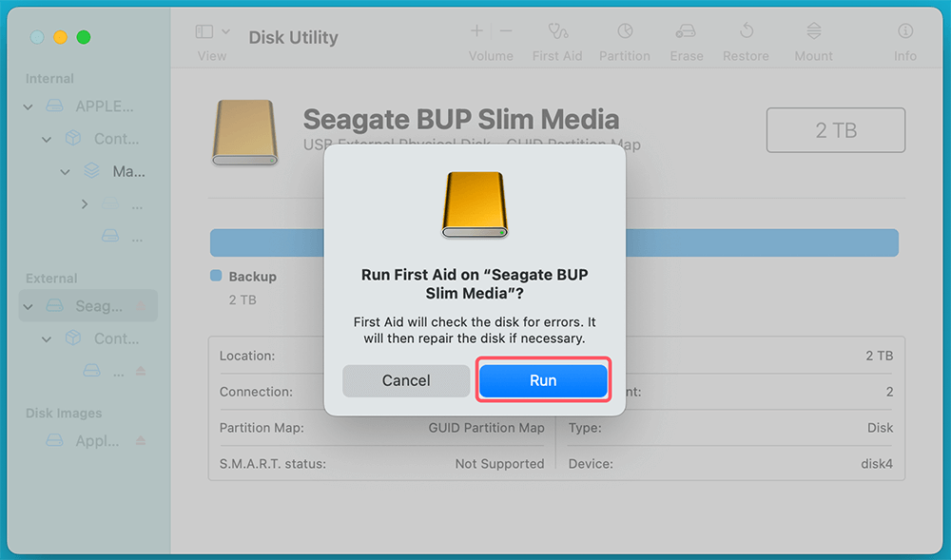The image size is (951, 560).
Task: Add a volume with plus icon
Action: click(x=476, y=31)
